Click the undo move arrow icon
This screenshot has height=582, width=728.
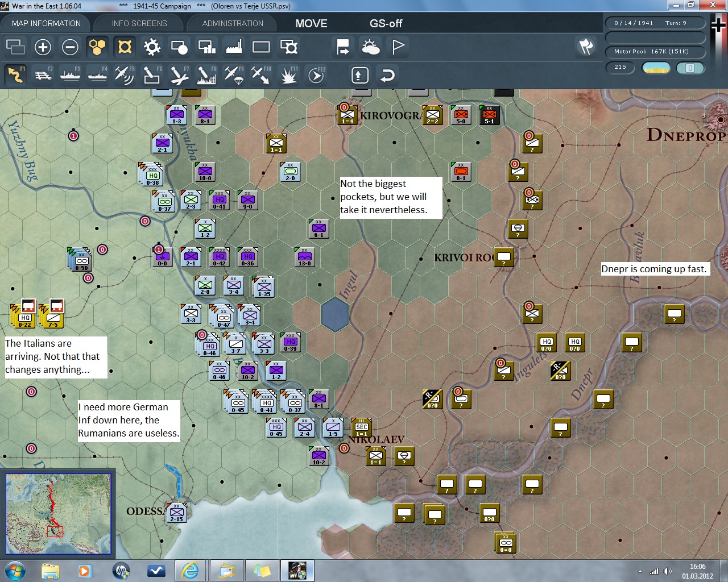click(387, 75)
